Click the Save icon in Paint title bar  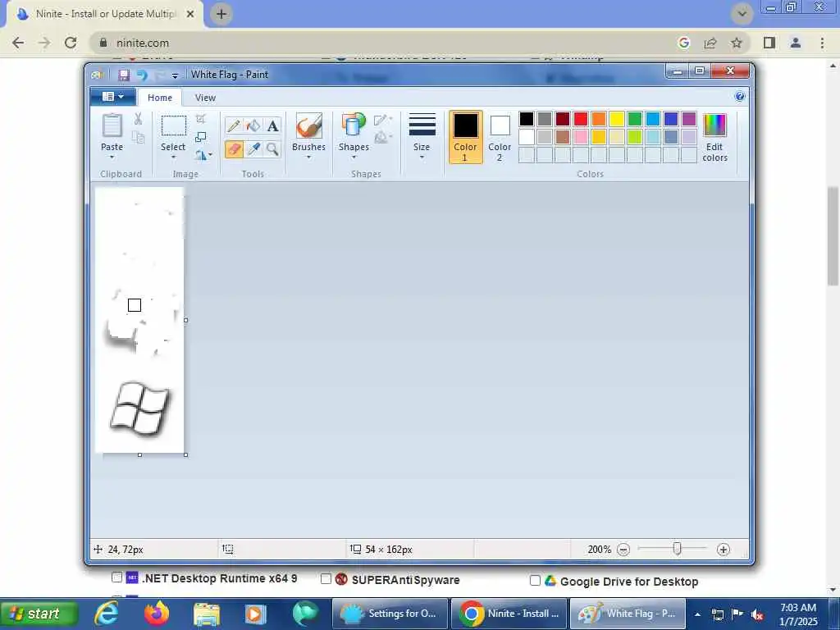[124, 75]
